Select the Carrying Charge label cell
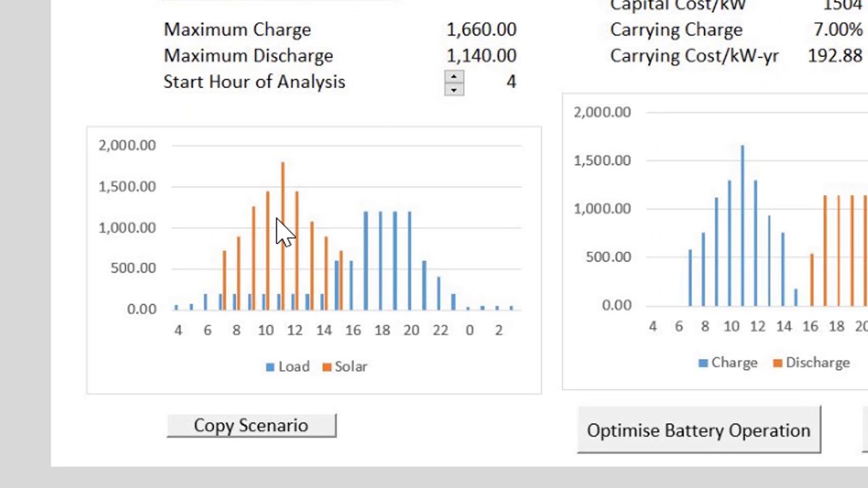Image resolution: width=868 pixels, height=488 pixels. [x=676, y=30]
